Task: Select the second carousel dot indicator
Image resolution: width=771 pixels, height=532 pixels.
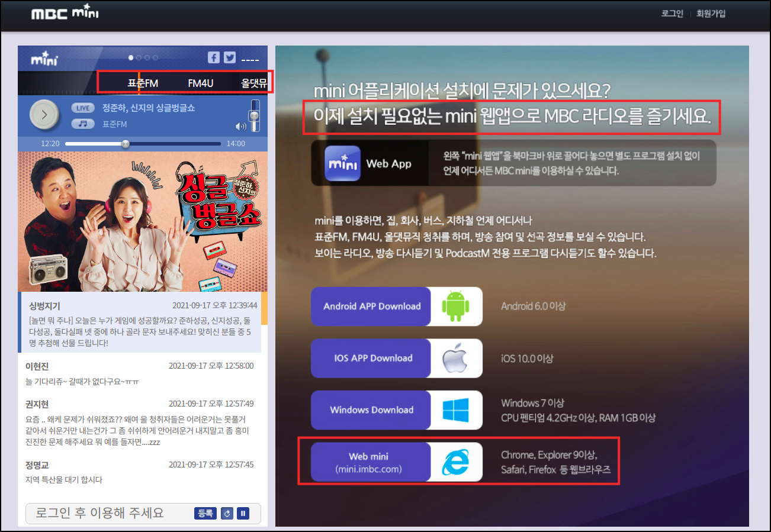Action: 140,57
